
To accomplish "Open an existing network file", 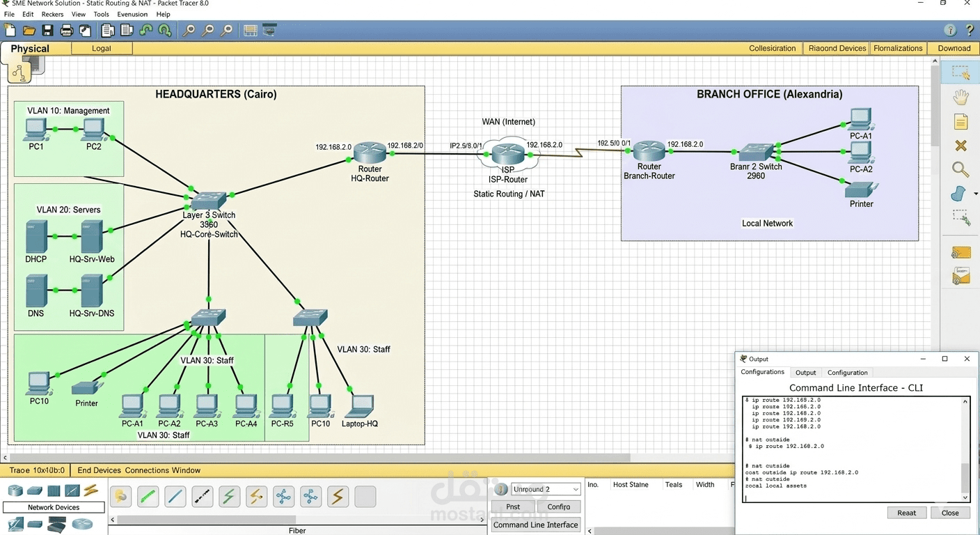I will [29, 30].
